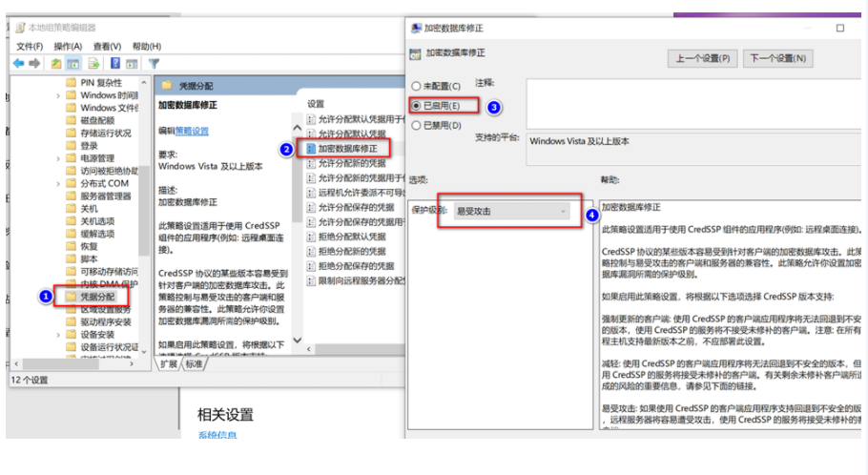Expand the 分布式 COM tree node
Image resolution: width=868 pixels, height=475 pixels.
[x=59, y=183]
